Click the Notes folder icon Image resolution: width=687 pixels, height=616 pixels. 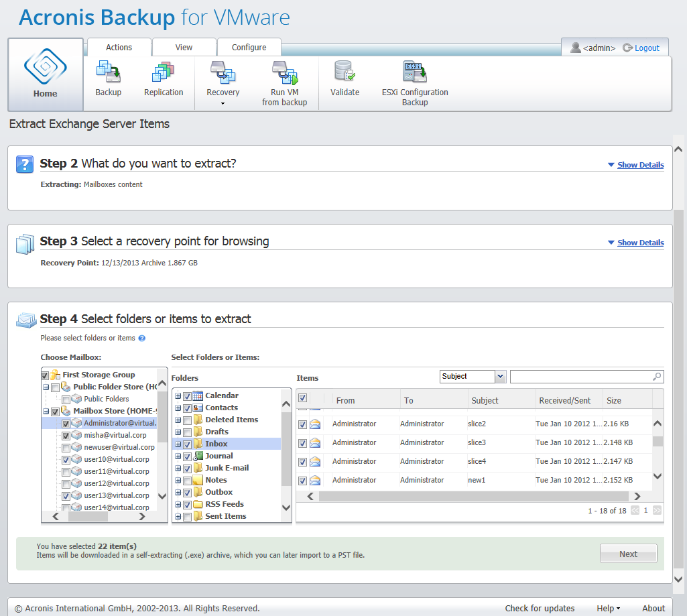198,480
